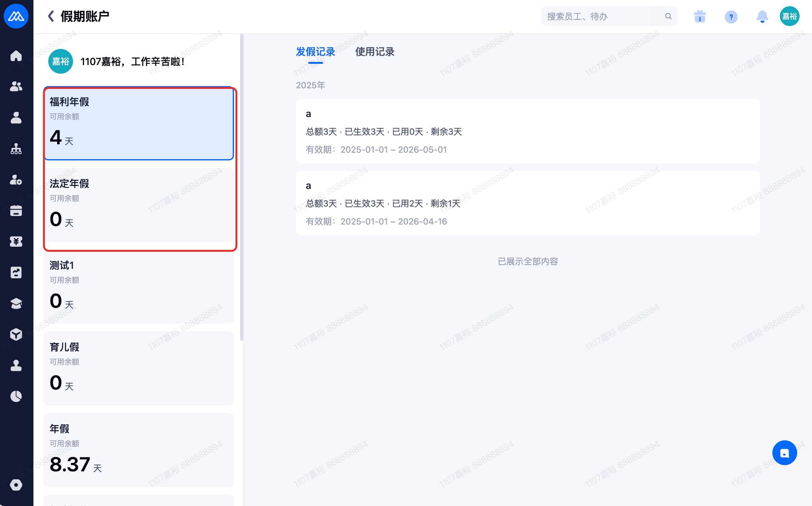Open the notification bell
The height and width of the screenshot is (506, 812).
click(x=762, y=16)
